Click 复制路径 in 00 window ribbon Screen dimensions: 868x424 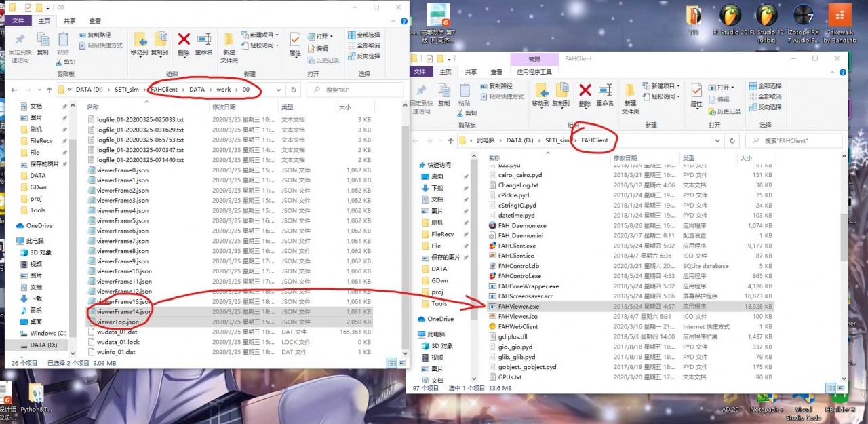[x=94, y=35]
